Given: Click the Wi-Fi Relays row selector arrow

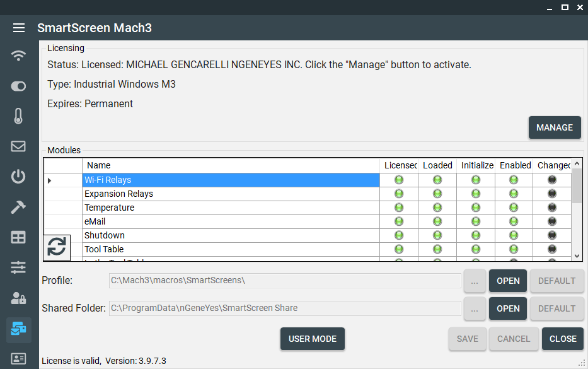Looking at the screenshot, I should click(50, 180).
